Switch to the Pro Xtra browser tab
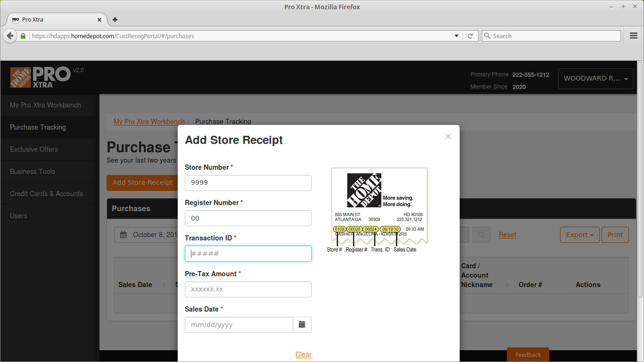The height and width of the screenshot is (362, 644). point(52,20)
